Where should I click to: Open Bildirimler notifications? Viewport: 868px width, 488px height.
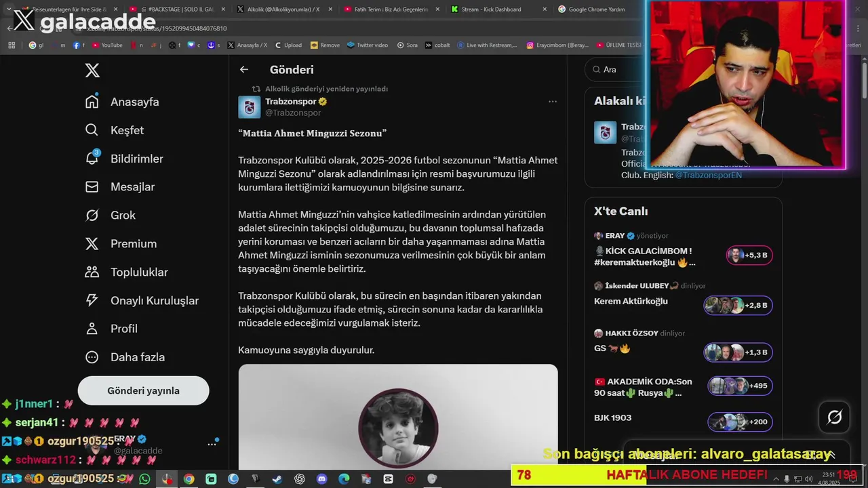124,159
